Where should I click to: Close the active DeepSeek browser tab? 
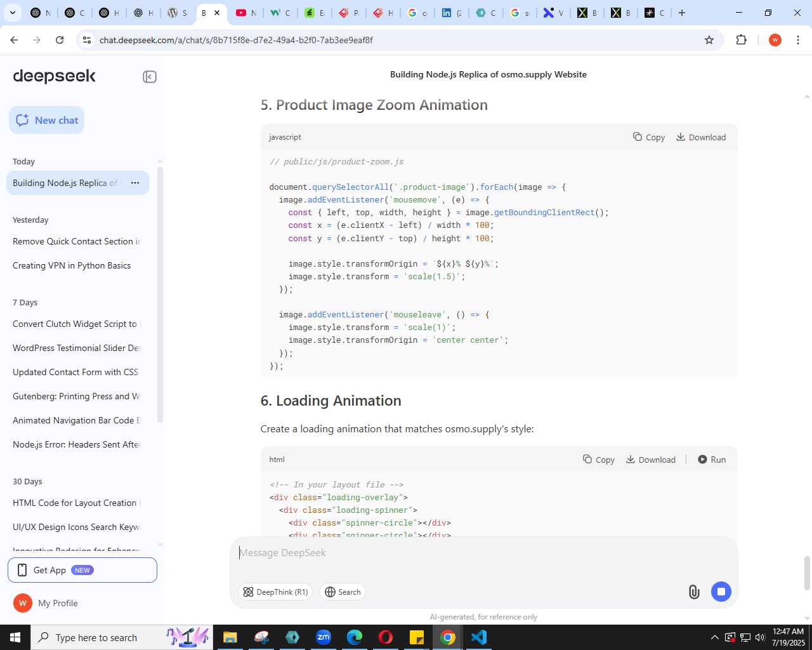217,13
